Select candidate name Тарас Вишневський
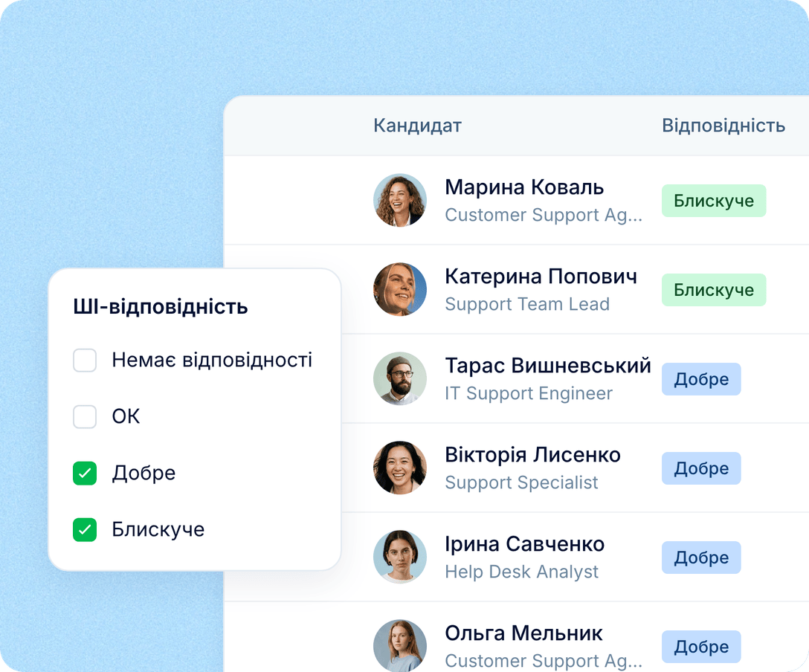Viewport: 809px width, 672px height. click(x=548, y=366)
